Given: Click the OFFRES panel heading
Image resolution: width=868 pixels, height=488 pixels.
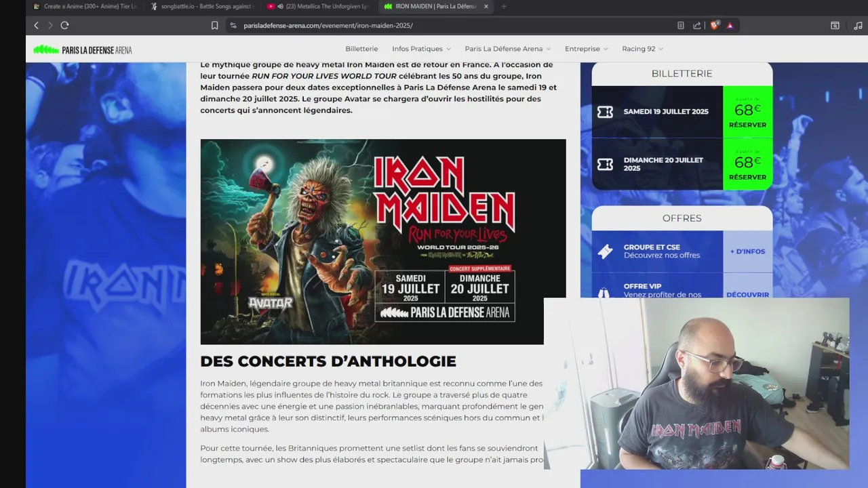Looking at the screenshot, I should tap(682, 218).
